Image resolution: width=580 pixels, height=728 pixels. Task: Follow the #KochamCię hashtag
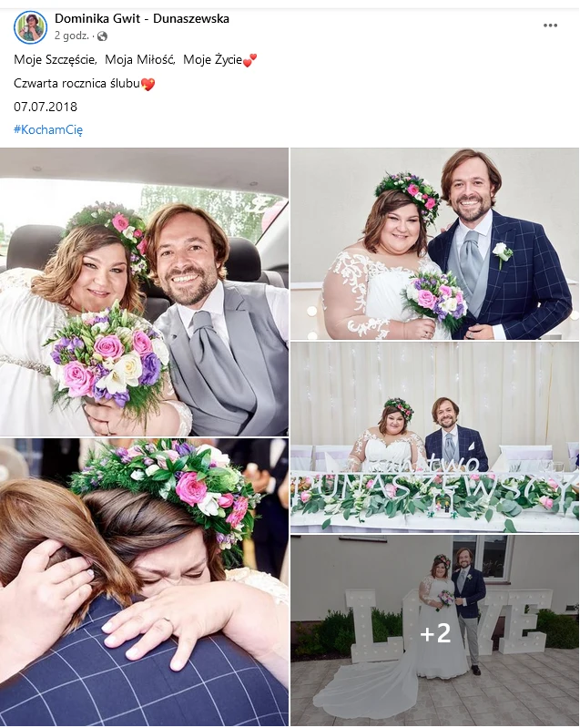click(x=48, y=129)
